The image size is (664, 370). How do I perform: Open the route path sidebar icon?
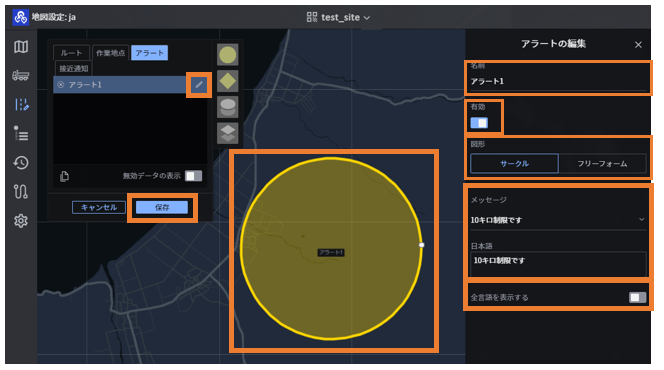[x=21, y=192]
